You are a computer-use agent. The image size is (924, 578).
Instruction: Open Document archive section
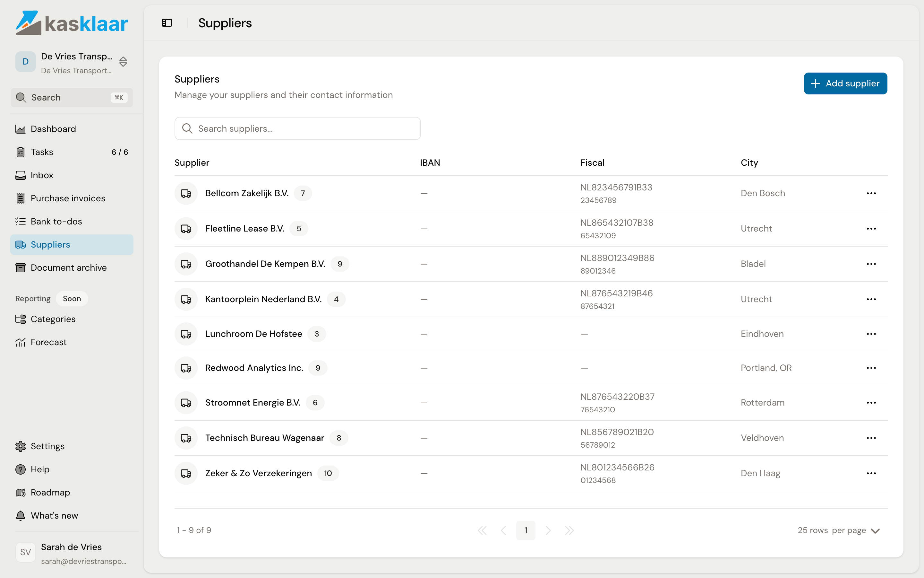(72, 267)
